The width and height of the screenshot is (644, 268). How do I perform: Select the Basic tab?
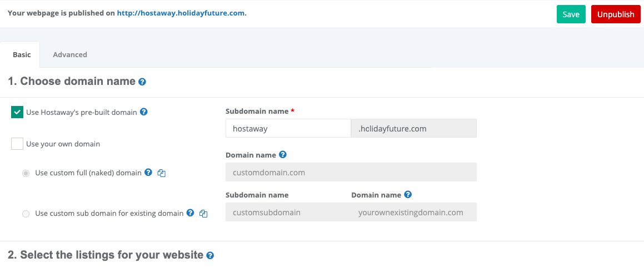(x=22, y=54)
